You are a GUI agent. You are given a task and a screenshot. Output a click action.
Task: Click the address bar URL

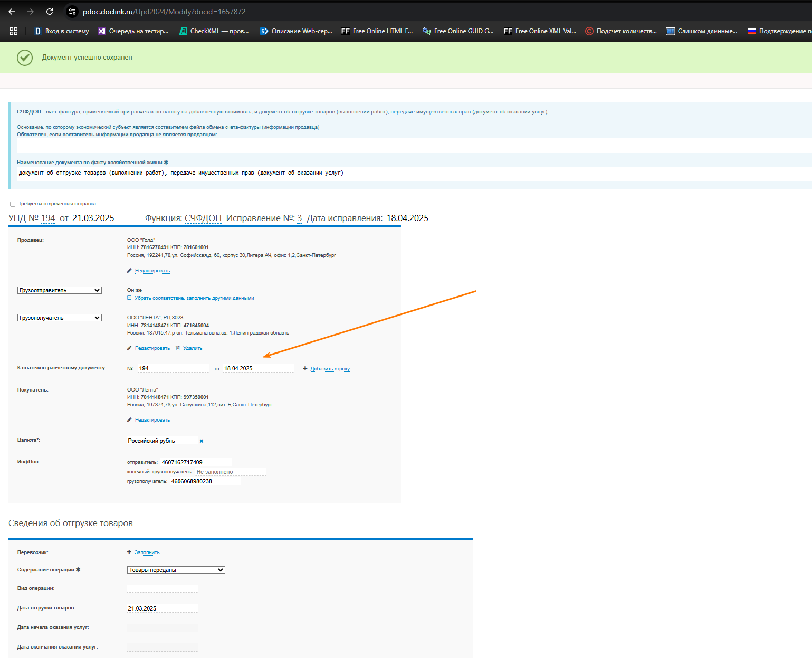tap(164, 12)
